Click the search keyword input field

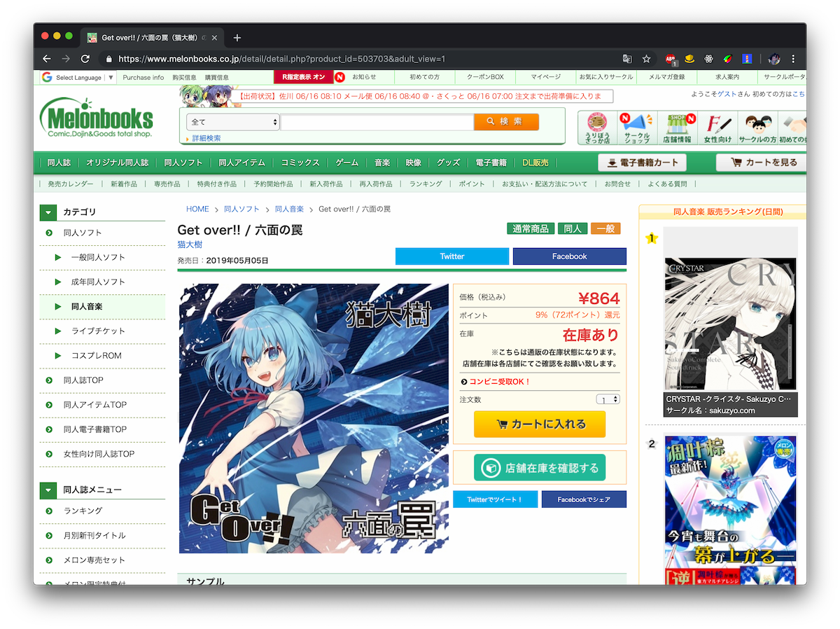pyautogui.click(x=377, y=122)
